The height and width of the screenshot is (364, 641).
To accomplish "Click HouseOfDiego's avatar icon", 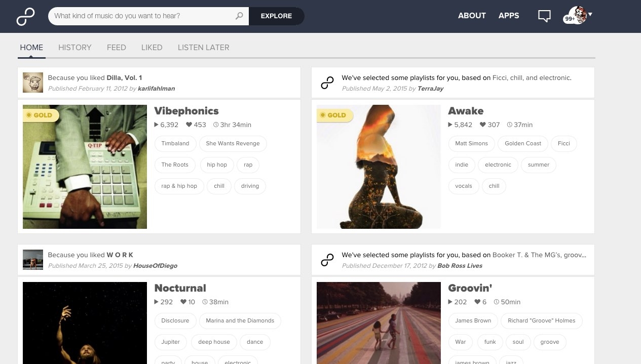I will pos(32,260).
